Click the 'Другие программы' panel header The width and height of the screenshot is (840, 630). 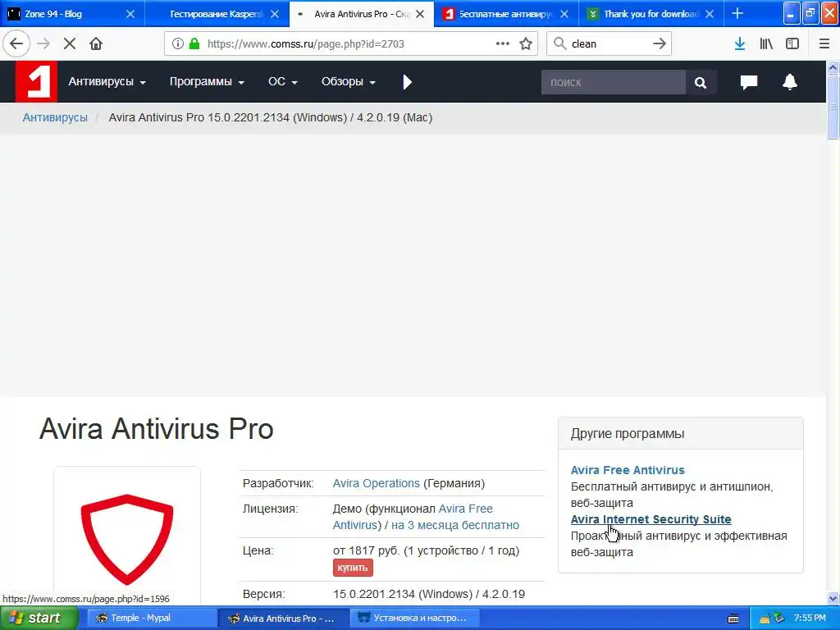[680, 433]
